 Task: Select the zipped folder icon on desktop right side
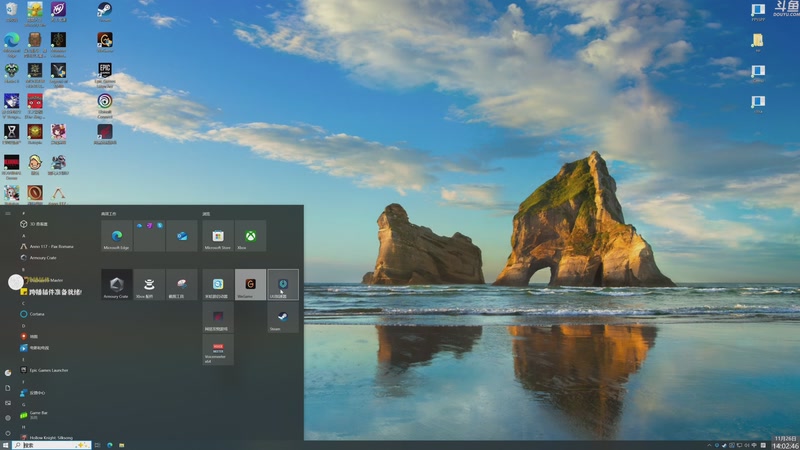point(758,42)
